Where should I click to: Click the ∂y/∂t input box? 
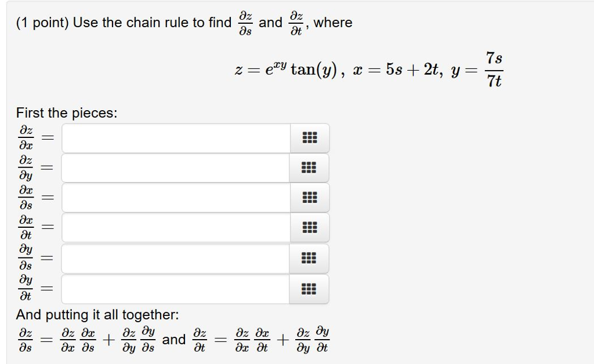pos(174,288)
